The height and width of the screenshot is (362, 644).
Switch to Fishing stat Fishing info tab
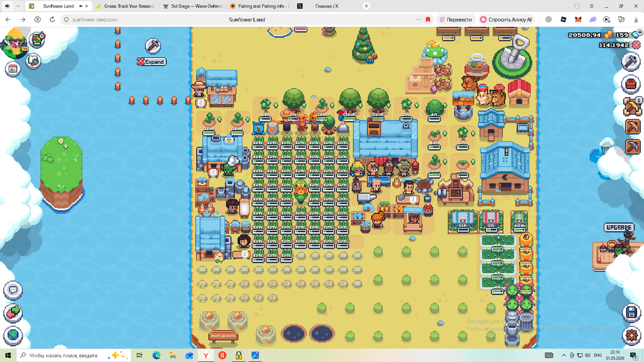259,6
